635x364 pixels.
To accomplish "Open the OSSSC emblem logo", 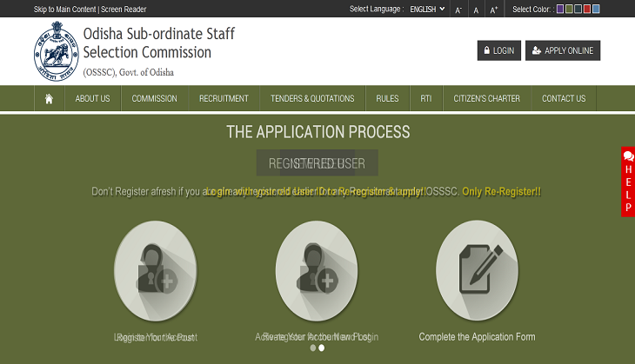I will click(x=57, y=51).
